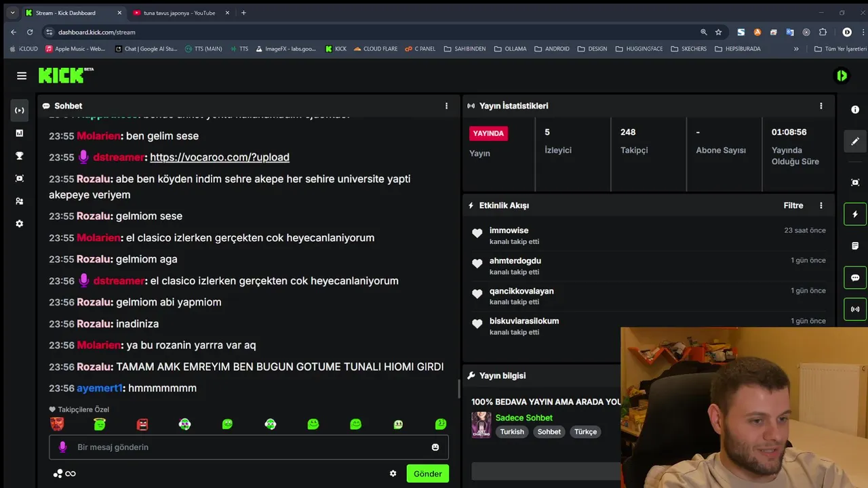This screenshot has height=488, width=868.
Task: Insert the red angry square emote
Action: (142, 424)
